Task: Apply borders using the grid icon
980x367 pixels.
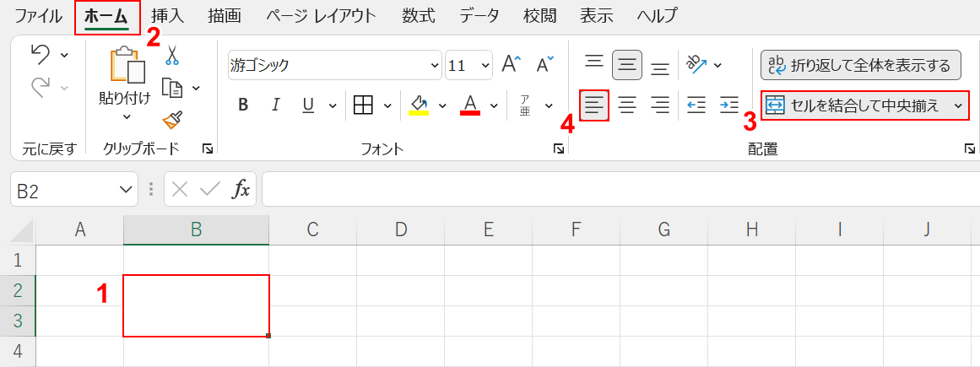Action: click(x=363, y=105)
